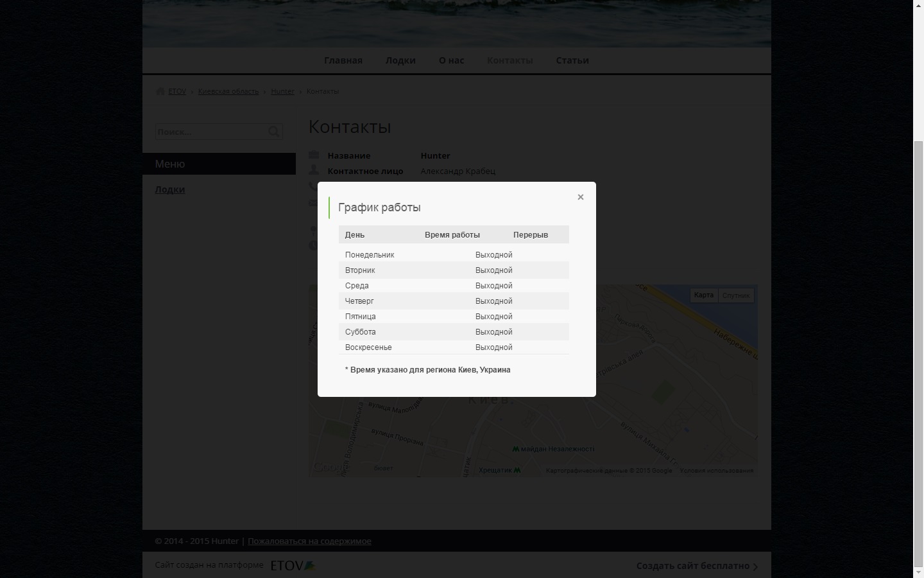Open Условия использования on the map
The width and height of the screenshot is (924, 578).
pyautogui.click(x=716, y=471)
